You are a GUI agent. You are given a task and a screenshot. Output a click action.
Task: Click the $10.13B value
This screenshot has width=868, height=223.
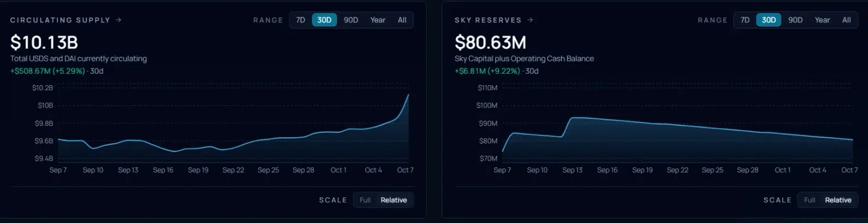[x=44, y=42]
